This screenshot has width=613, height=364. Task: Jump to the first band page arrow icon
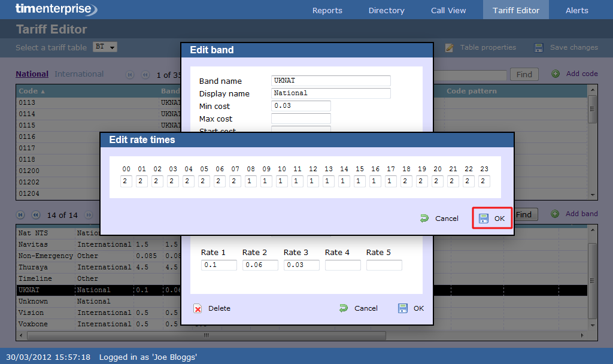point(20,214)
